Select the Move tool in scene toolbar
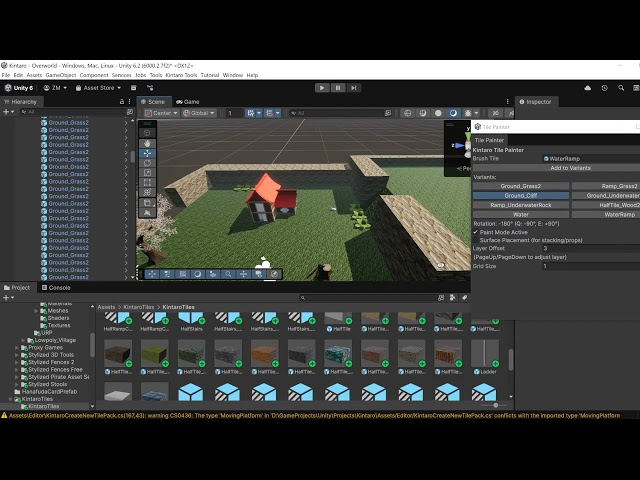Image resolution: width=640 pixels, height=480 pixels. 147,153
